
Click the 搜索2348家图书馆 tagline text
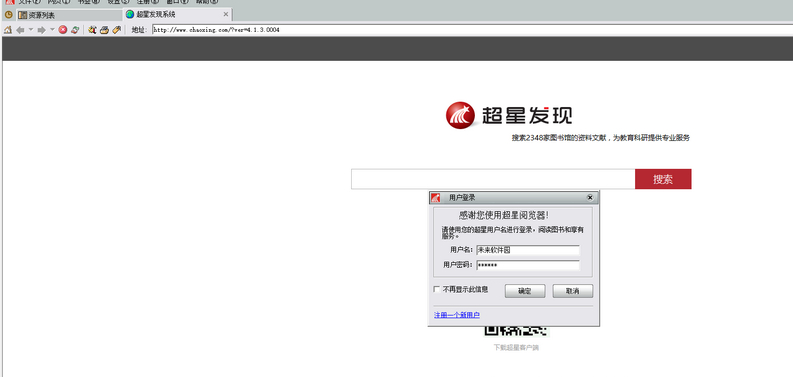[x=601, y=138]
